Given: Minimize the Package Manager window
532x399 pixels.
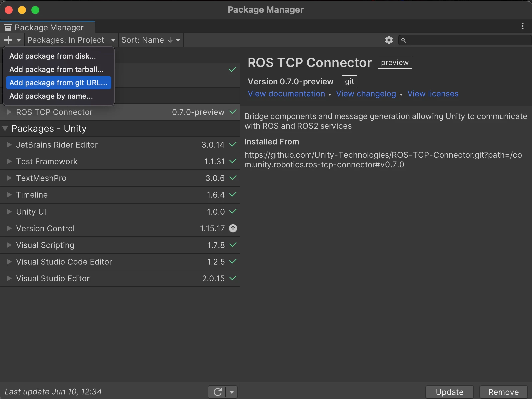Looking at the screenshot, I should (x=22, y=10).
